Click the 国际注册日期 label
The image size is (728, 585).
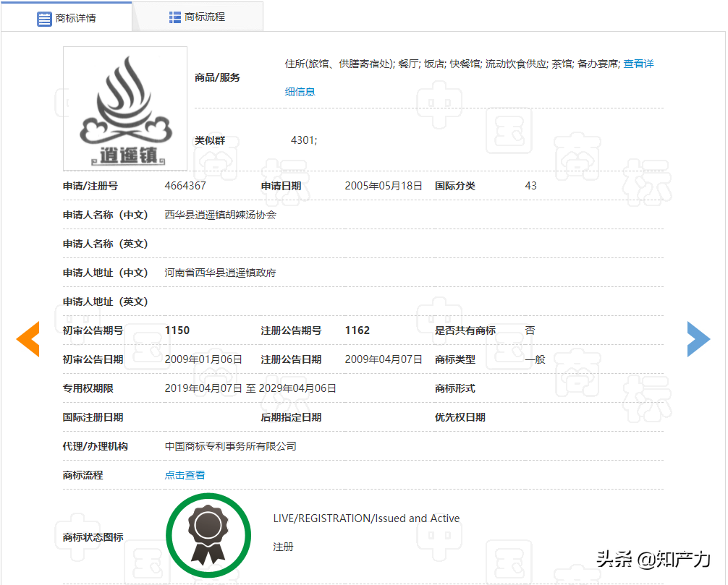click(x=93, y=417)
